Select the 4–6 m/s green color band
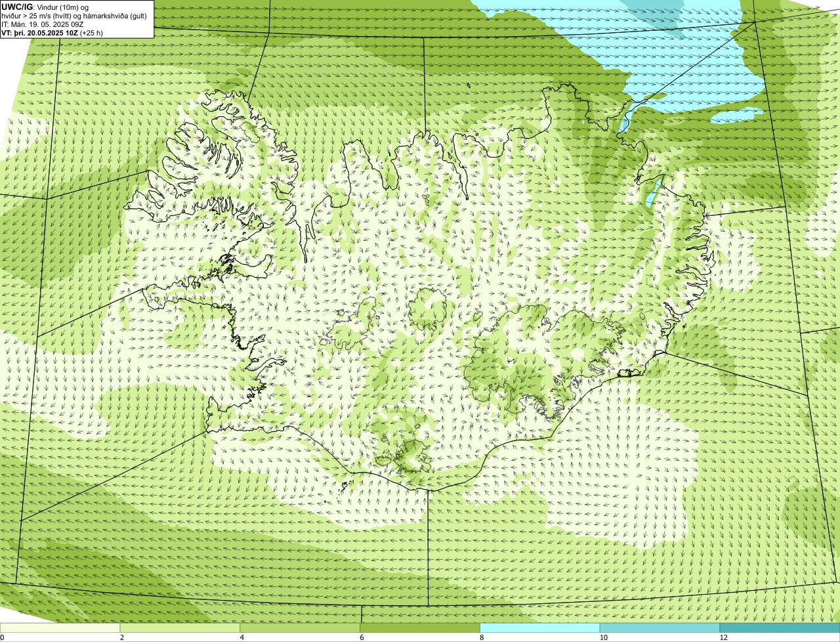 [x=300, y=628]
